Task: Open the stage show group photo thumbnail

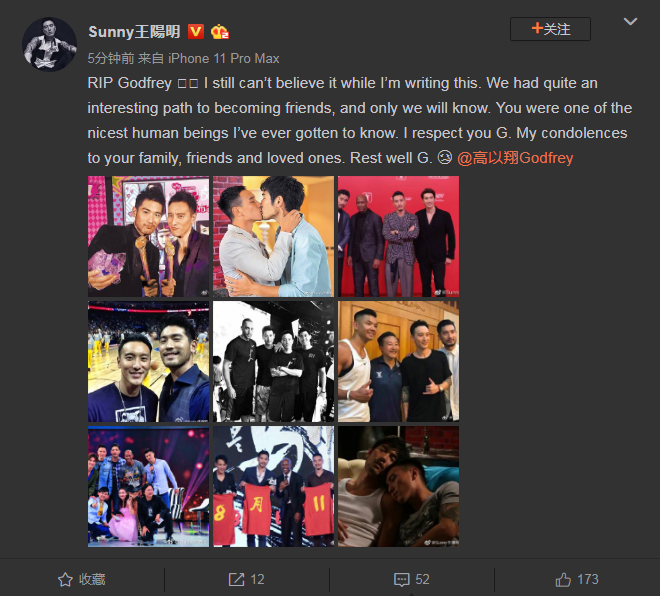Action: (x=148, y=487)
